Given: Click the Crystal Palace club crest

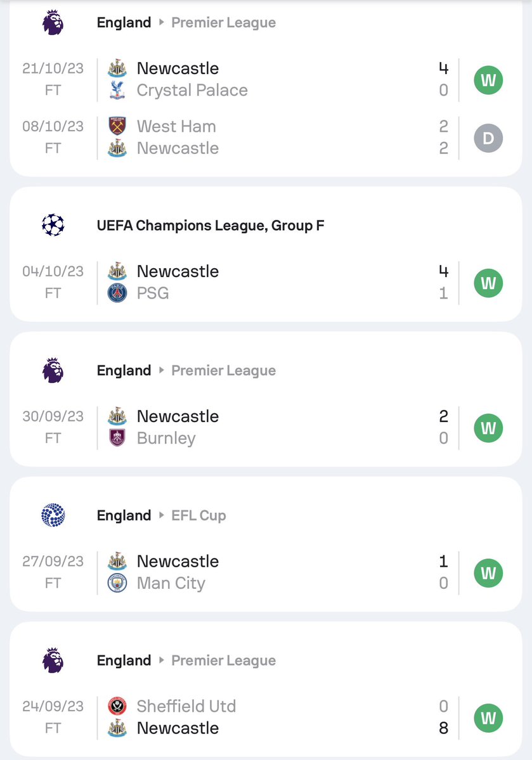Looking at the screenshot, I should coord(117,91).
